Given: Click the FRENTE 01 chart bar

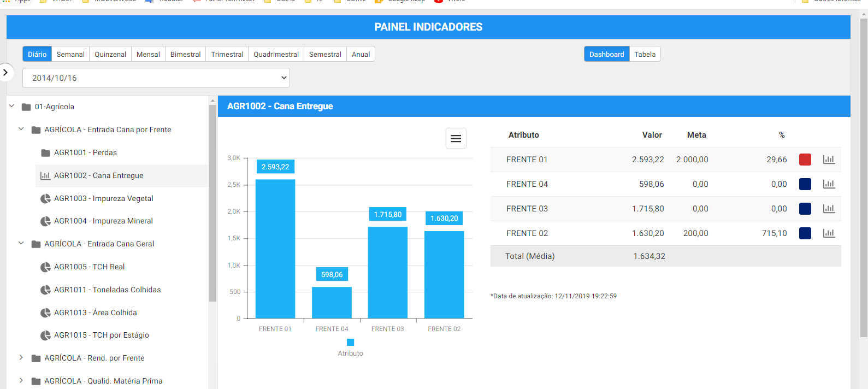Looking at the screenshot, I should (275, 249).
